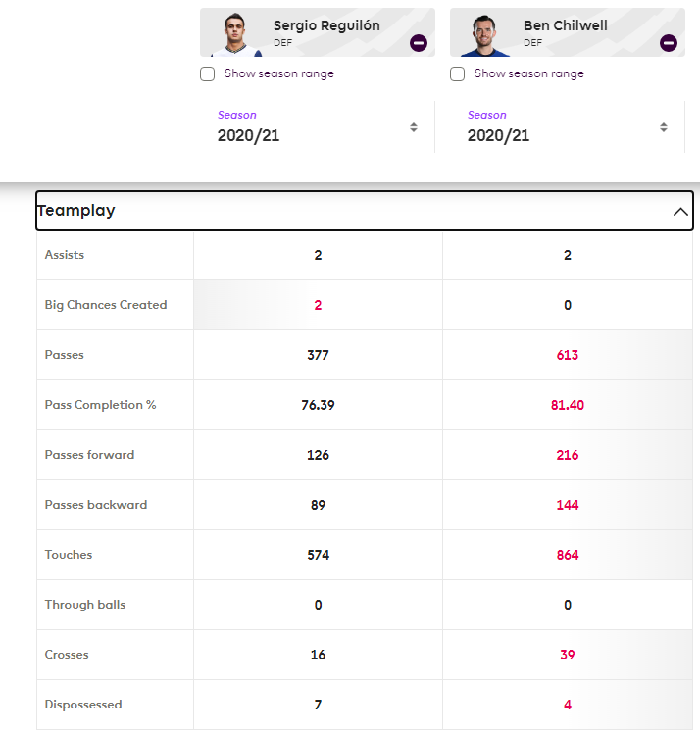This screenshot has height=732, width=700.
Task: Remove Ben Chilwell from comparison
Action: [669, 43]
